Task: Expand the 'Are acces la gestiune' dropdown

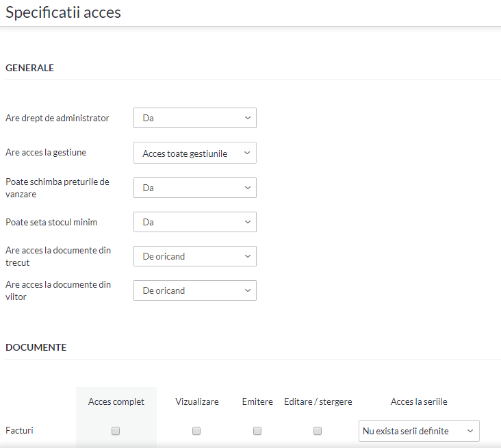Action: (195, 153)
